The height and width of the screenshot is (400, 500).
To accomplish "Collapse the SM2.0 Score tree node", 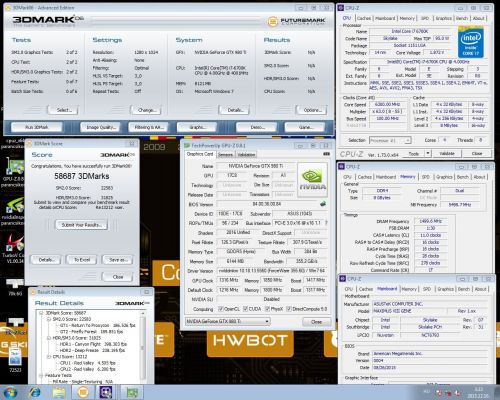I will (49, 319).
